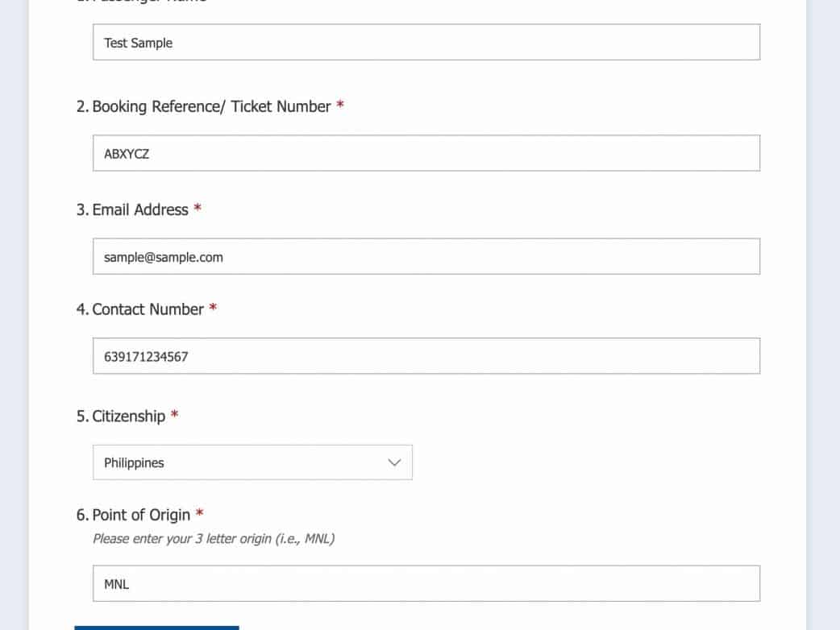
Task: Click the red asterisk after Contact Number
Action: point(213,309)
